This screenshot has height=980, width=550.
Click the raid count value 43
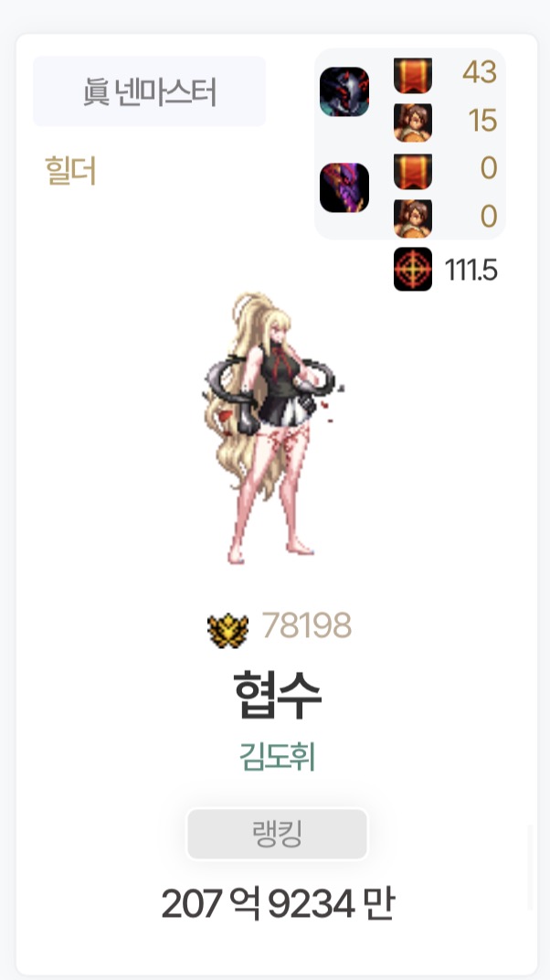480,72
